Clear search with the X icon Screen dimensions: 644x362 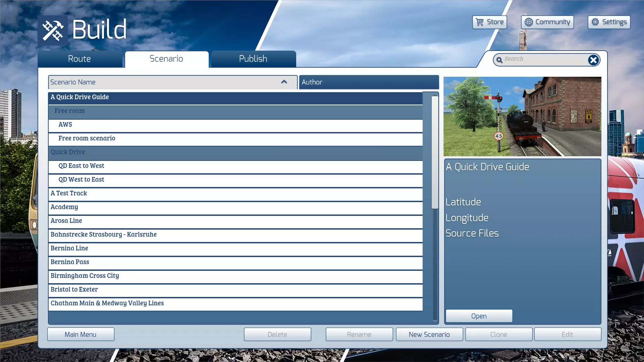[593, 60]
